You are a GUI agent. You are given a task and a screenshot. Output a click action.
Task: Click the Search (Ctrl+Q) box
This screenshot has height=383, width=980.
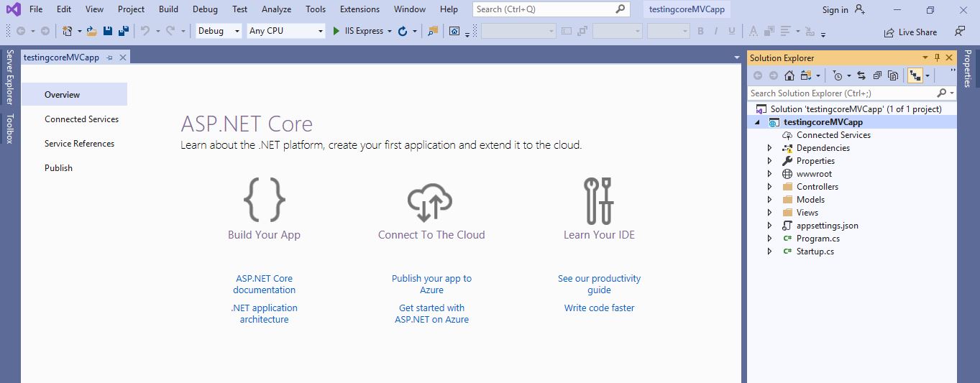551,9
